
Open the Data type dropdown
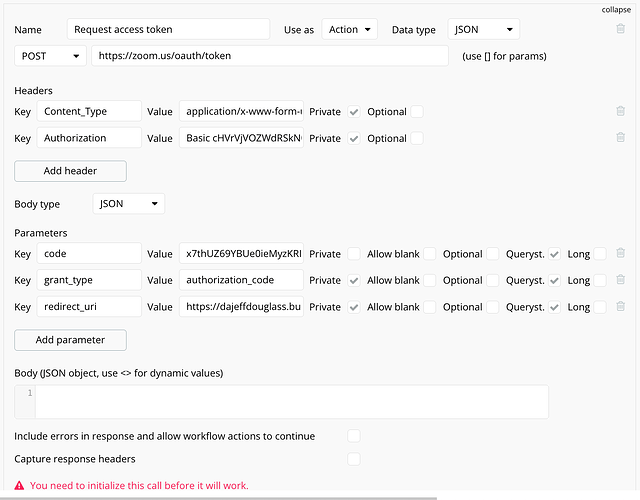[483, 30]
